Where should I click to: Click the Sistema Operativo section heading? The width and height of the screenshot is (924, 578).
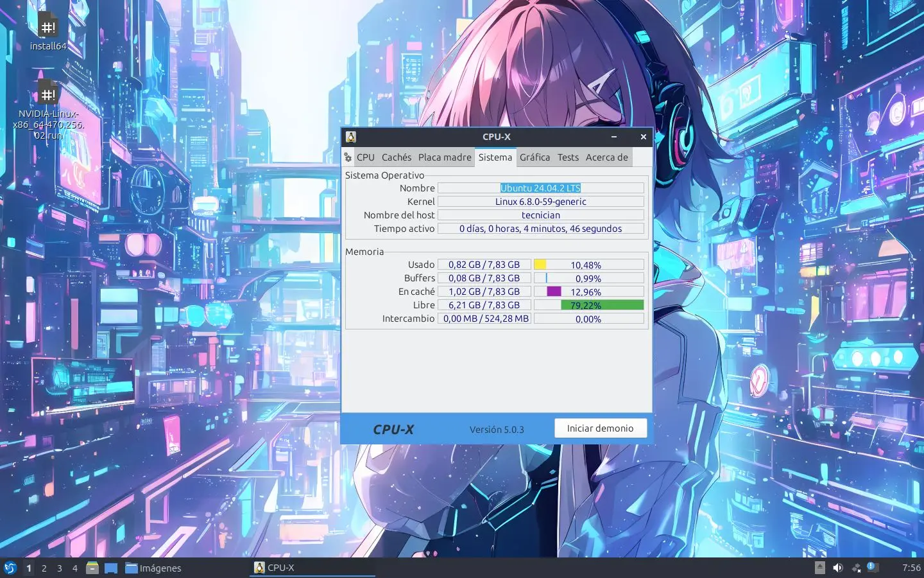[385, 175]
